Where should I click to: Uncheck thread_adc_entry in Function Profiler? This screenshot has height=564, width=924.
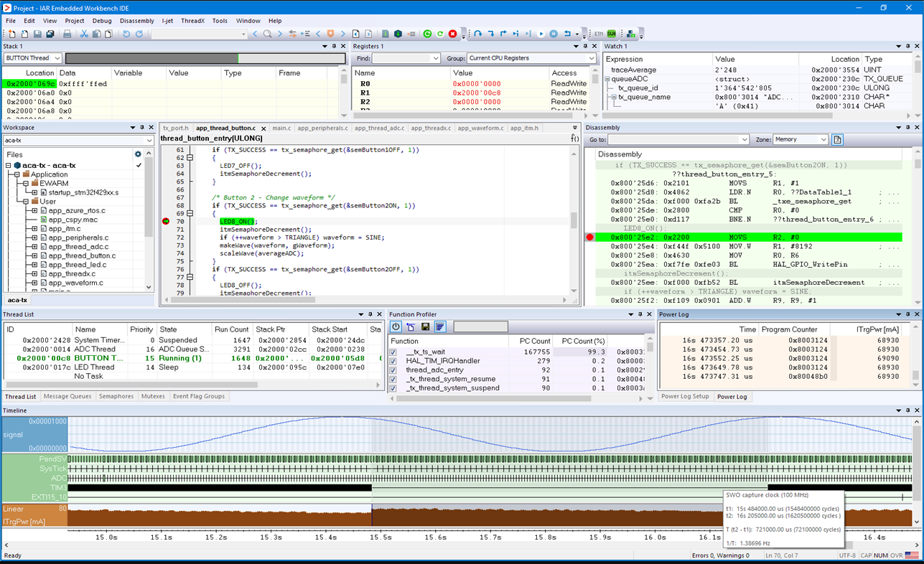click(x=393, y=370)
